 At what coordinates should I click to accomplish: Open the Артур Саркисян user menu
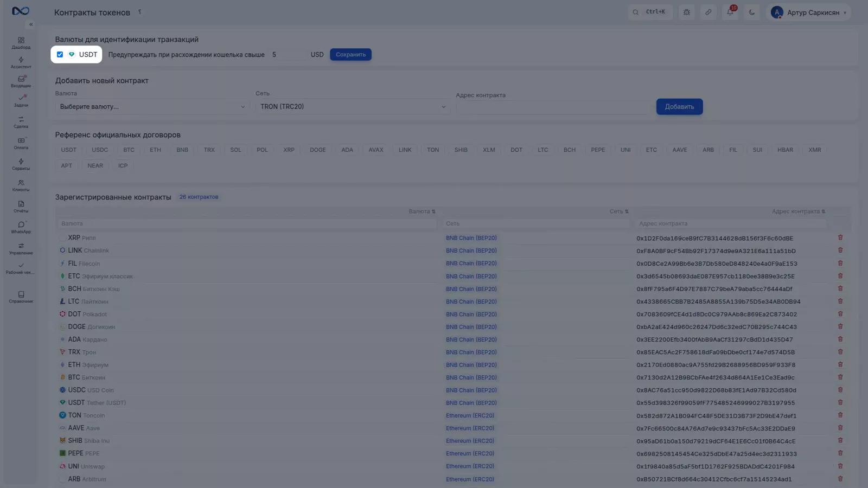pos(808,12)
